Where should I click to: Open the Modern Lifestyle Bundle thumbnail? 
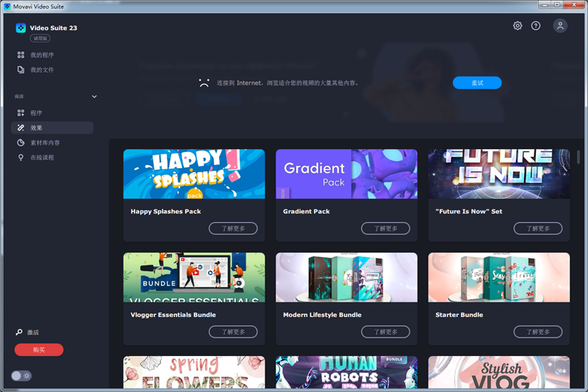pos(346,277)
